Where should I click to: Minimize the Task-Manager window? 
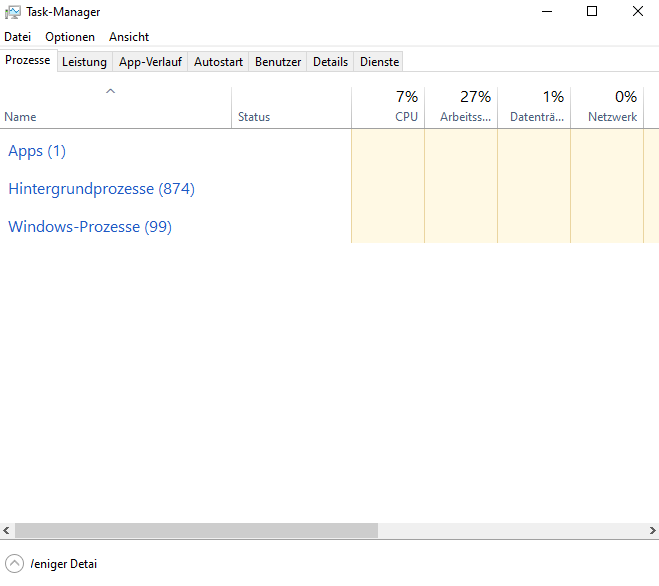click(547, 11)
